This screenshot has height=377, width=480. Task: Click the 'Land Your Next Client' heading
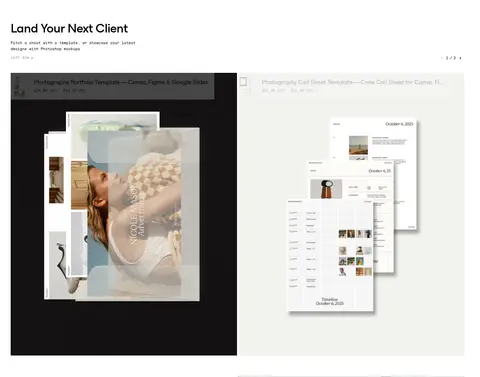coord(69,28)
